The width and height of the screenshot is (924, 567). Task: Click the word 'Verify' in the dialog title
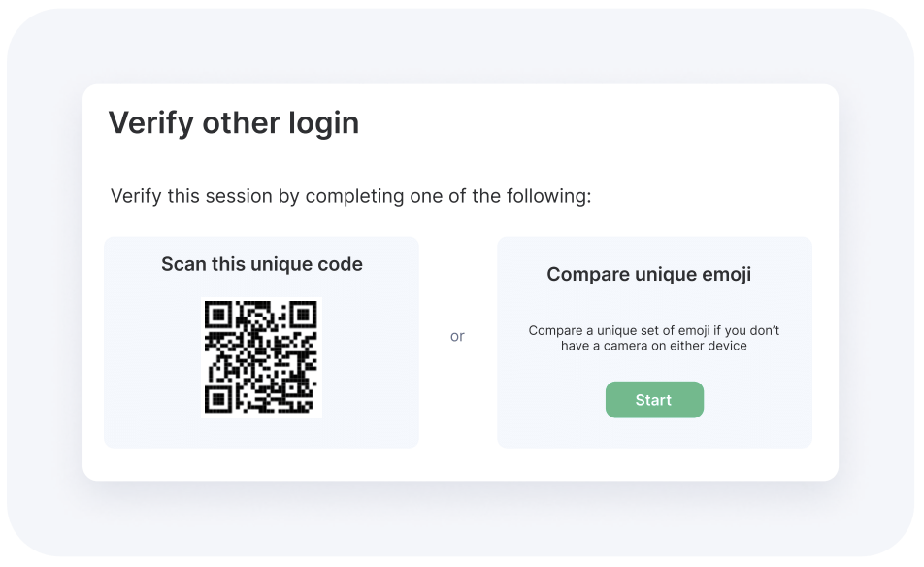click(151, 123)
